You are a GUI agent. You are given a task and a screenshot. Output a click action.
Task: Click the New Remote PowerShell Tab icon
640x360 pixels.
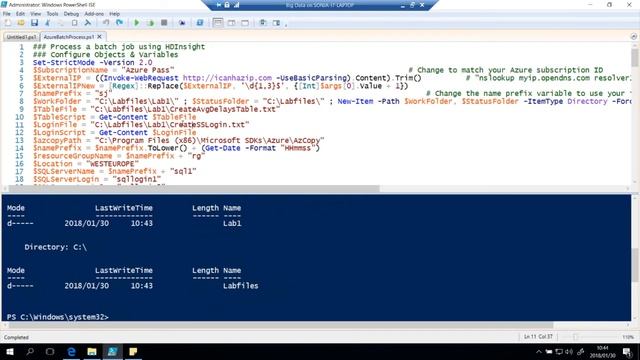point(182,23)
